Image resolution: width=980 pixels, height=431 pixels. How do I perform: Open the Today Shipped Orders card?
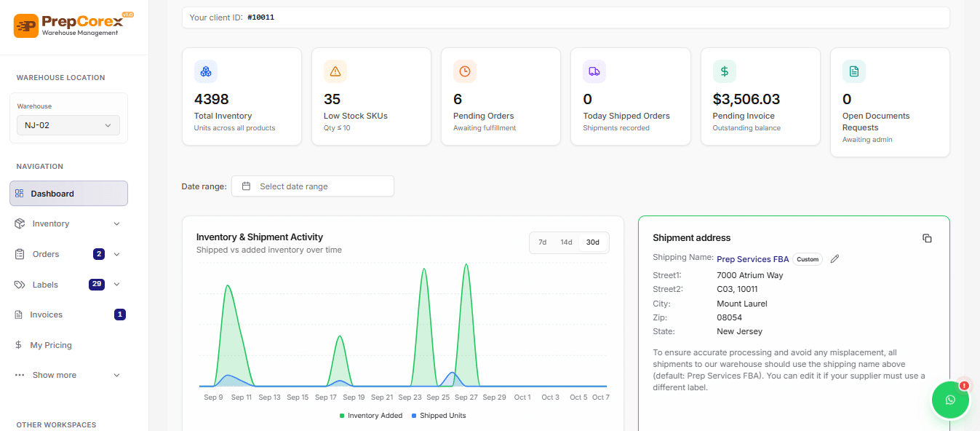[631, 97]
